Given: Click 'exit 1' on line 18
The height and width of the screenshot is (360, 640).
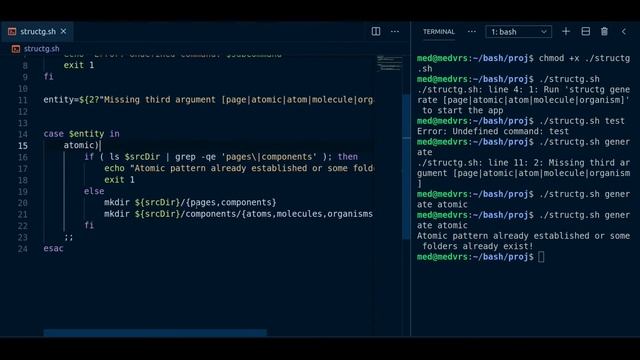Looking at the screenshot, I should (x=119, y=180).
